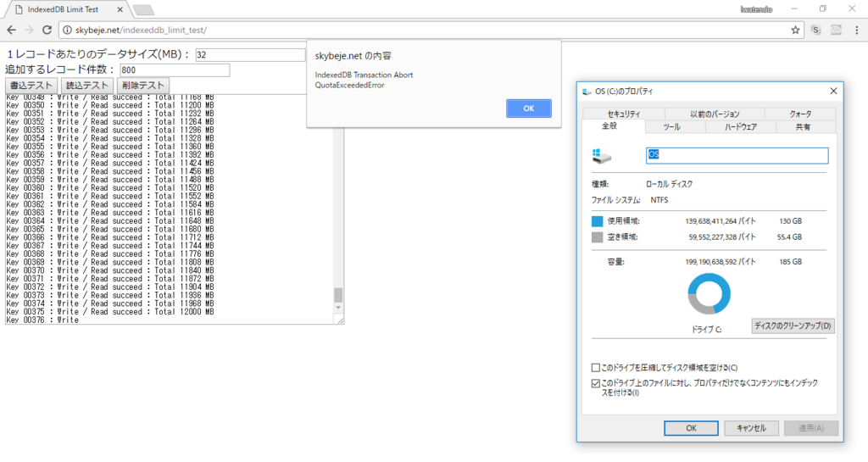Click the 'skybeje.net の内容' alert title
868x462 pixels.
pos(353,56)
